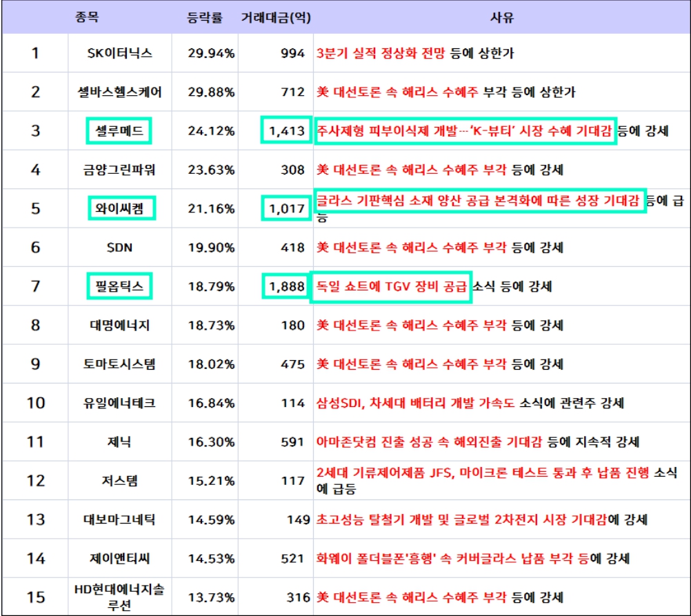The height and width of the screenshot is (616, 691).
Task: Select stock name 필옵틱스
Action: click(x=120, y=286)
